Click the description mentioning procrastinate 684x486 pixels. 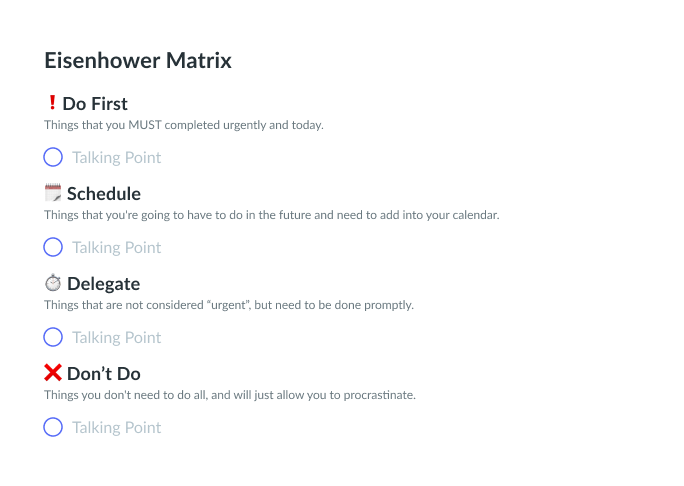230,395
